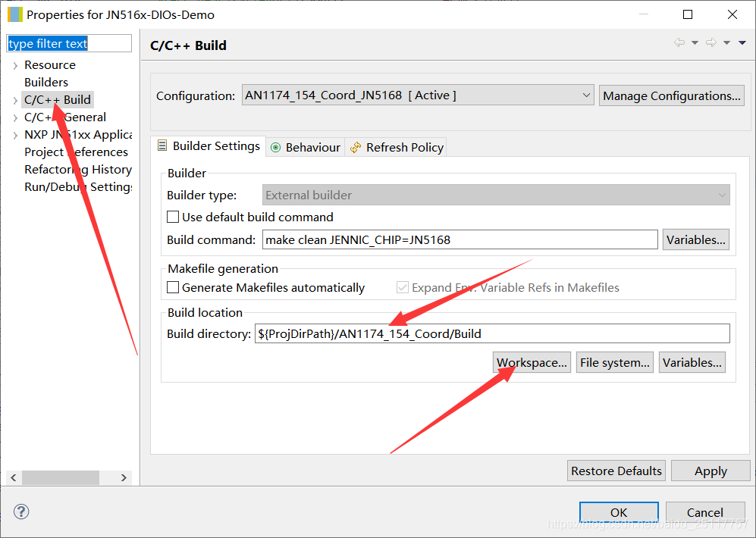Viewport: 756px width, 538px height.
Task: Select Refactoring History in the tree
Action: click(77, 169)
